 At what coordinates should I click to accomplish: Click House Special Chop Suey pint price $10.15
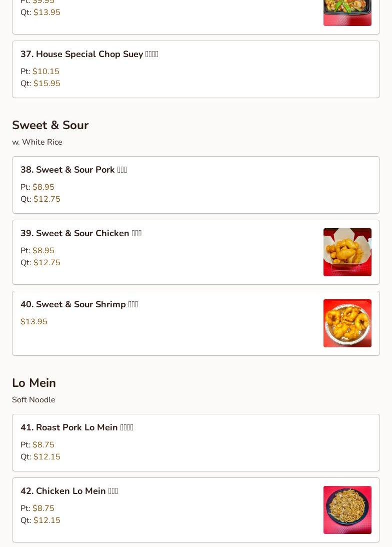click(x=45, y=72)
